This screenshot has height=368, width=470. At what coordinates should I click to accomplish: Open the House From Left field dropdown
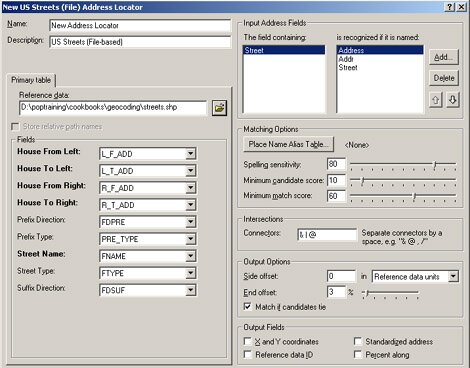(x=190, y=154)
